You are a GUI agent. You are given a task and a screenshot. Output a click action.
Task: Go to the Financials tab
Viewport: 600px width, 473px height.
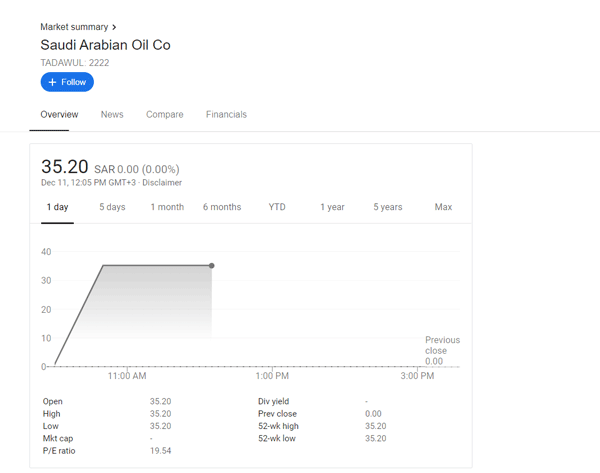(x=226, y=115)
